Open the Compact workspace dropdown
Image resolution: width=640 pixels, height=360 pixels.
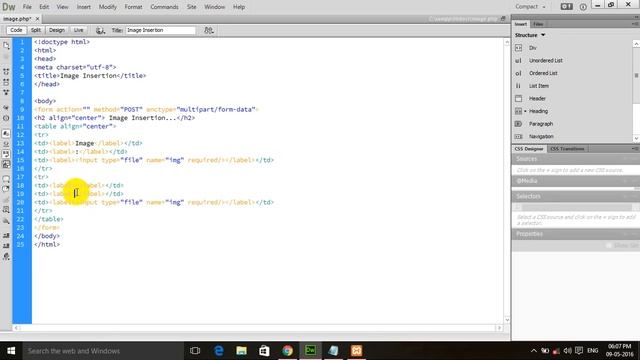pos(530,7)
